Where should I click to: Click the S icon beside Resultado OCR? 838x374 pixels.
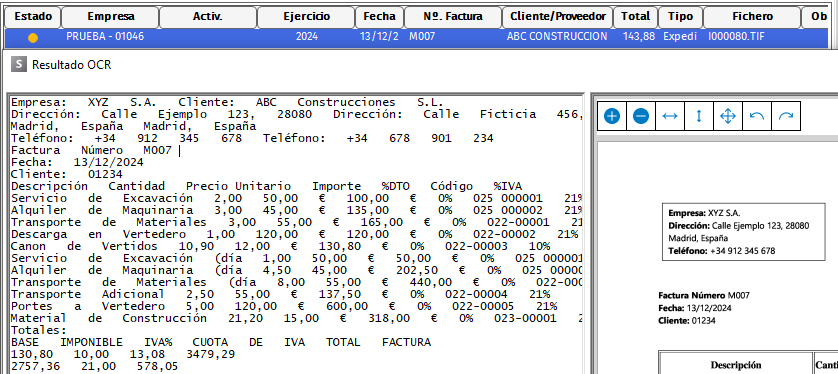20,65
